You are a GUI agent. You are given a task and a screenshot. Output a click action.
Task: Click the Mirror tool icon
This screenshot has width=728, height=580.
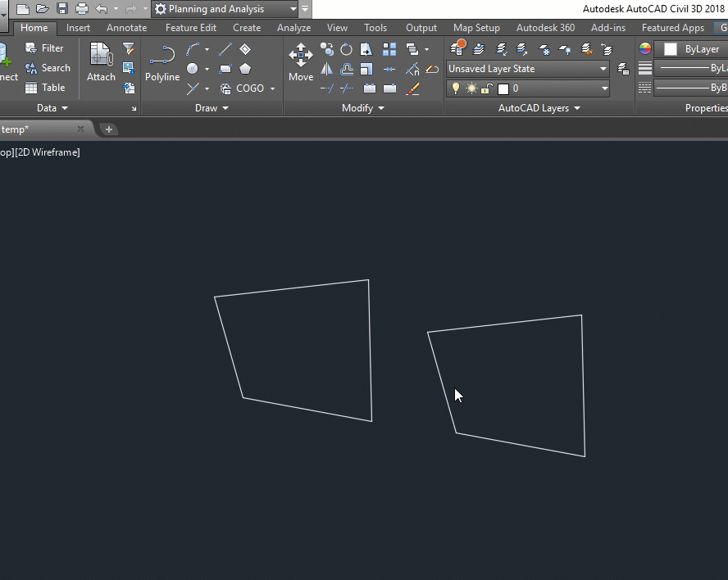tap(327, 69)
